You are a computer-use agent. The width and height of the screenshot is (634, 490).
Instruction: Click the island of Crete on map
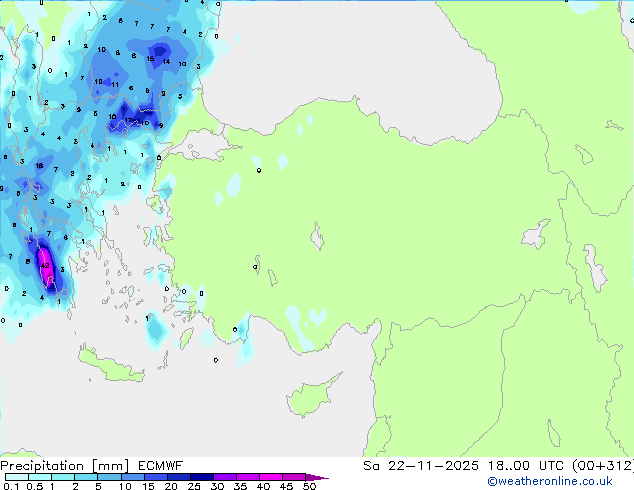point(111,366)
